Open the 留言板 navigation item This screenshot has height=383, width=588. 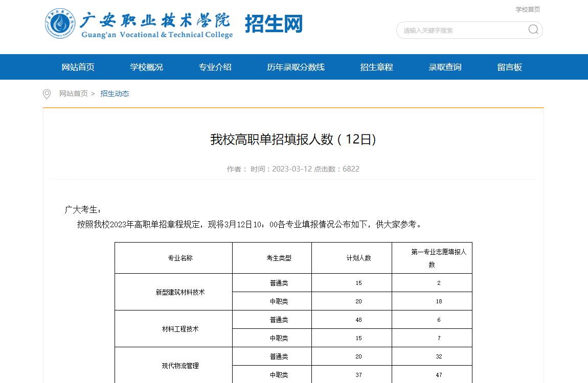tap(510, 67)
